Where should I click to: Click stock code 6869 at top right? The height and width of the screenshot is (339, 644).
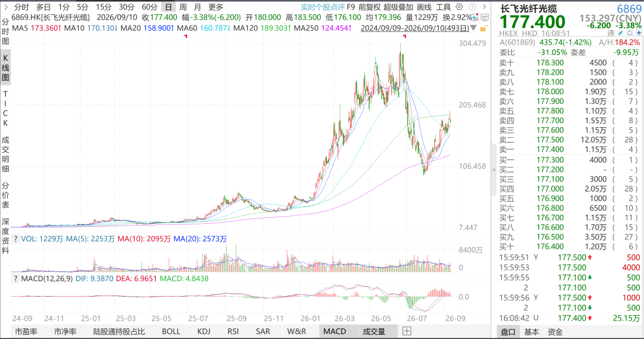[x=629, y=9]
